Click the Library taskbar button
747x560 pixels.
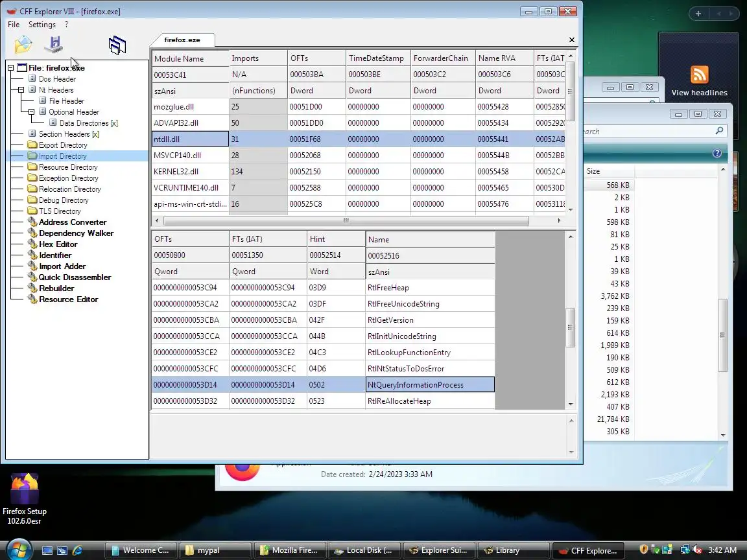513,550
